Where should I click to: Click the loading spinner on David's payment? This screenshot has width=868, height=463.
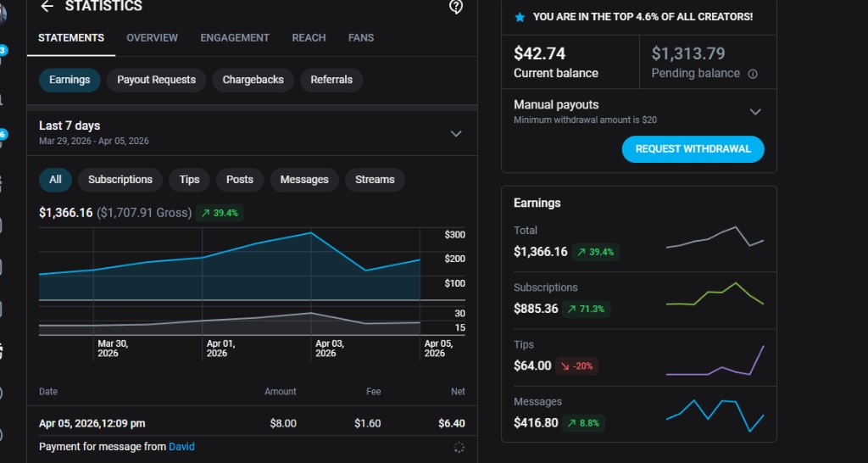pyautogui.click(x=459, y=447)
